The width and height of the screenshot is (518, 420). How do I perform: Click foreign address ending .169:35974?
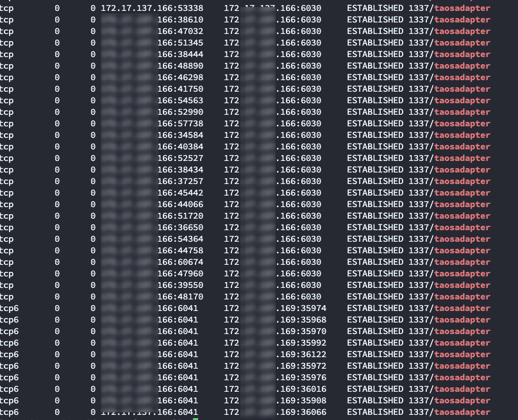coord(301,308)
